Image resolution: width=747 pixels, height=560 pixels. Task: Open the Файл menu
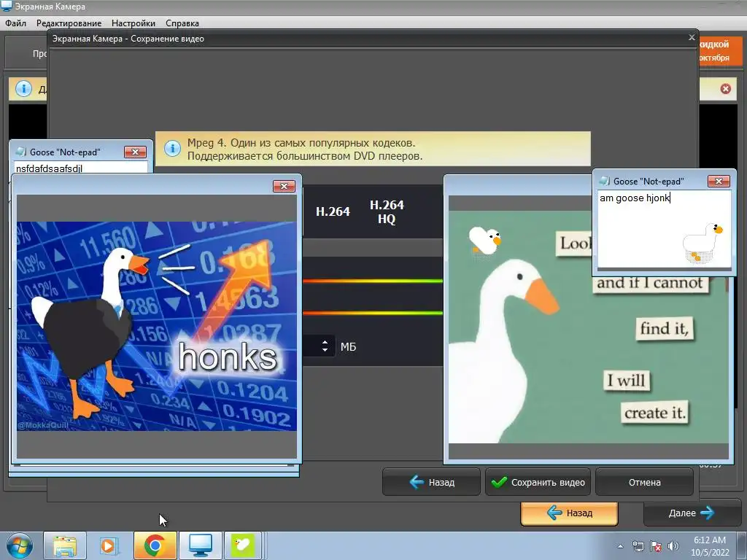coord(16,23)
